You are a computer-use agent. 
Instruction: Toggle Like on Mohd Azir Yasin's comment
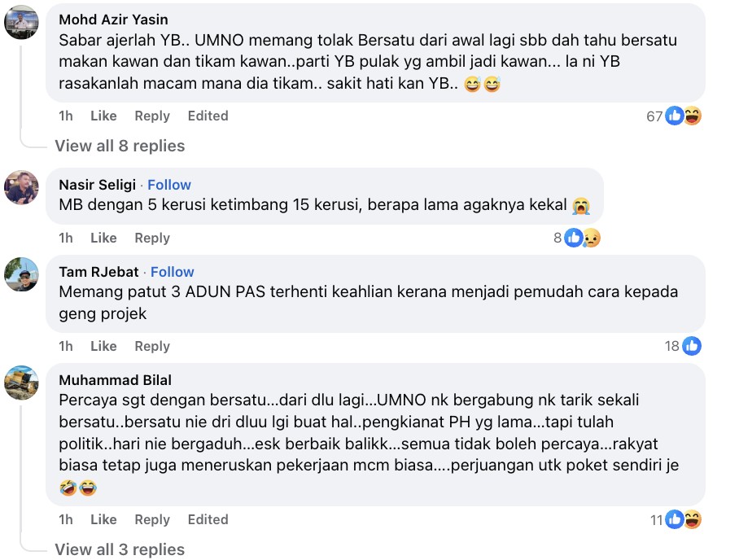pyautogui.click(x=103, y=116)
